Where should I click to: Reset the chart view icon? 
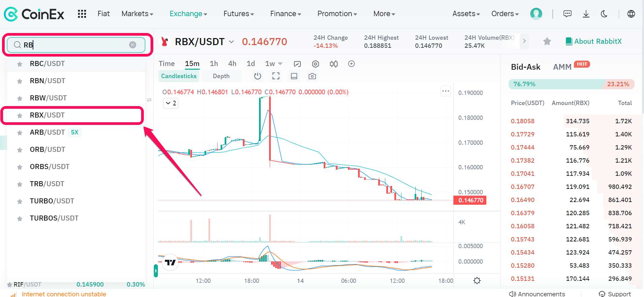tap(258, 76)
